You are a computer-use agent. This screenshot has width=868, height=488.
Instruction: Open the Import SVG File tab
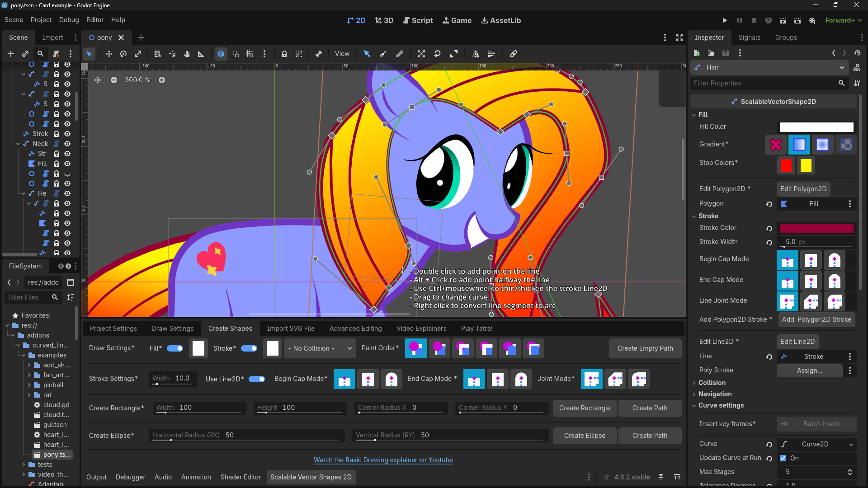click(x=291, y=328)
